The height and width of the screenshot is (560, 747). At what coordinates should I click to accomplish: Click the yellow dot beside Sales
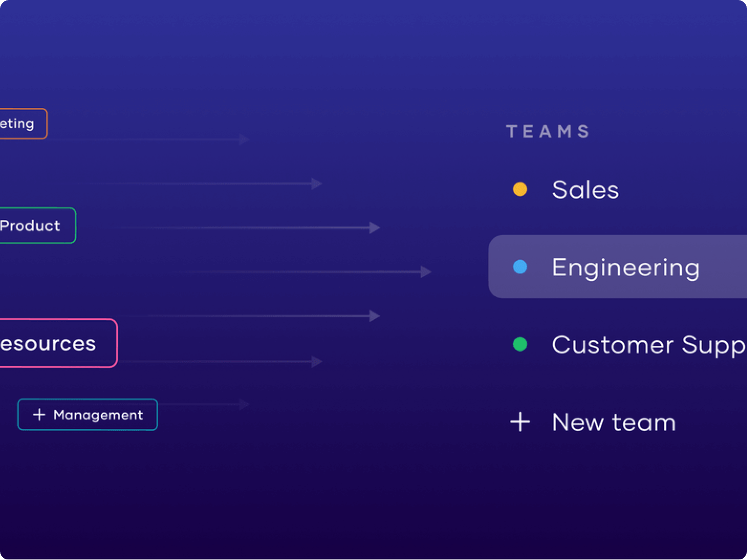click(520, 189)
